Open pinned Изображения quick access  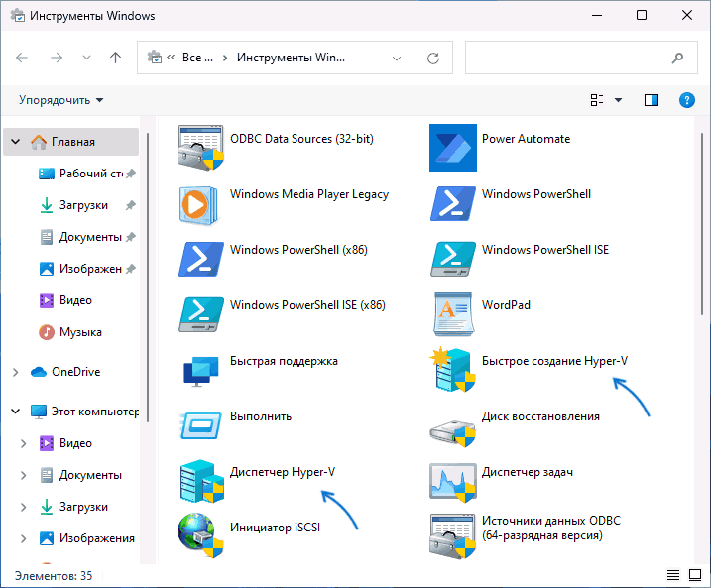(x=85, y=269)
